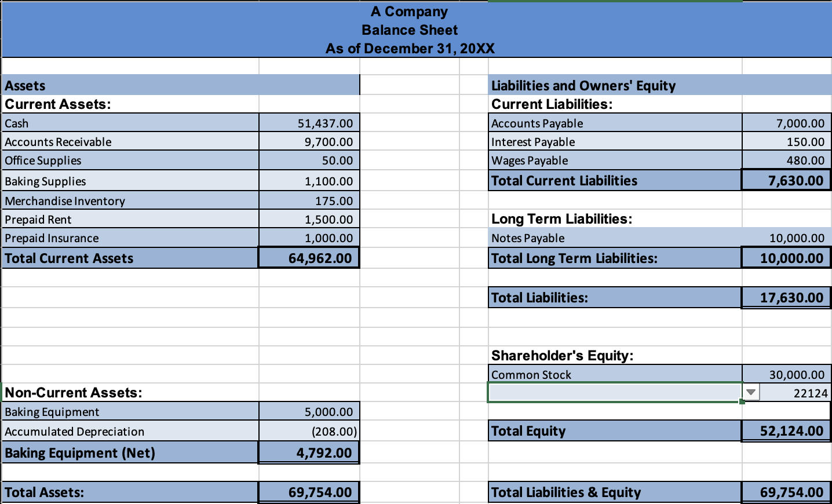
Task: Select the Total Liabilities cell showing 17,630.00
Action: (786, 297)
